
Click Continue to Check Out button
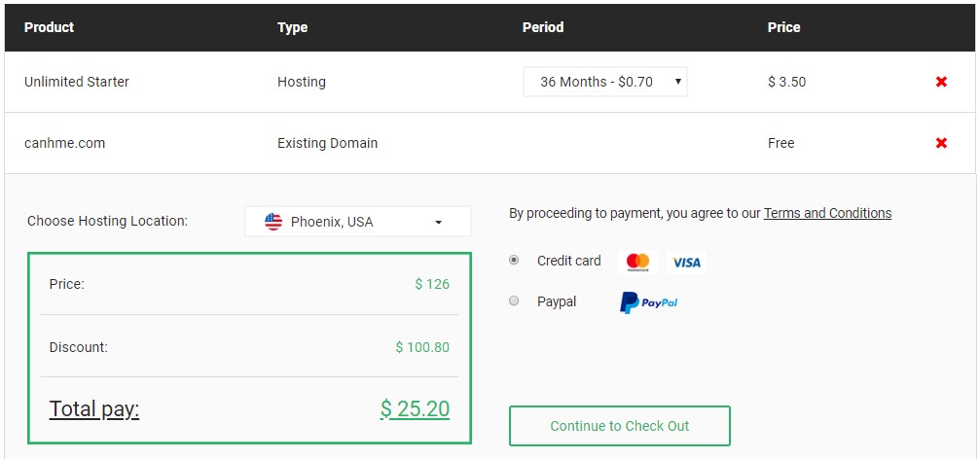619,426
